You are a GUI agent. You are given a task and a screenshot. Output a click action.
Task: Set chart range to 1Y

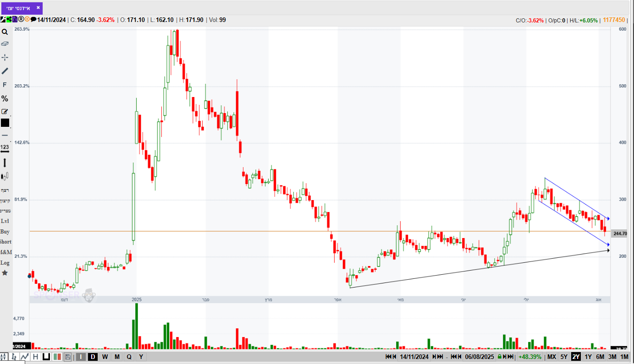pos(588,357)
